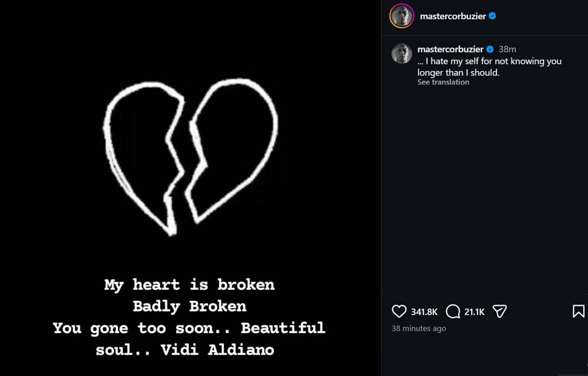
Task: Click the broken heart drawing in the post
Action: pos(190,157)
